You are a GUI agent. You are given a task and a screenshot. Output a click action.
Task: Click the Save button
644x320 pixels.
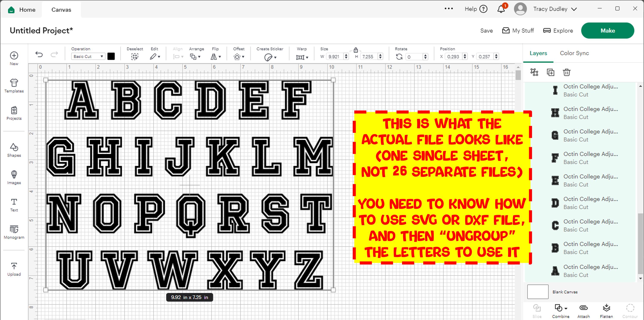point(486,31)
